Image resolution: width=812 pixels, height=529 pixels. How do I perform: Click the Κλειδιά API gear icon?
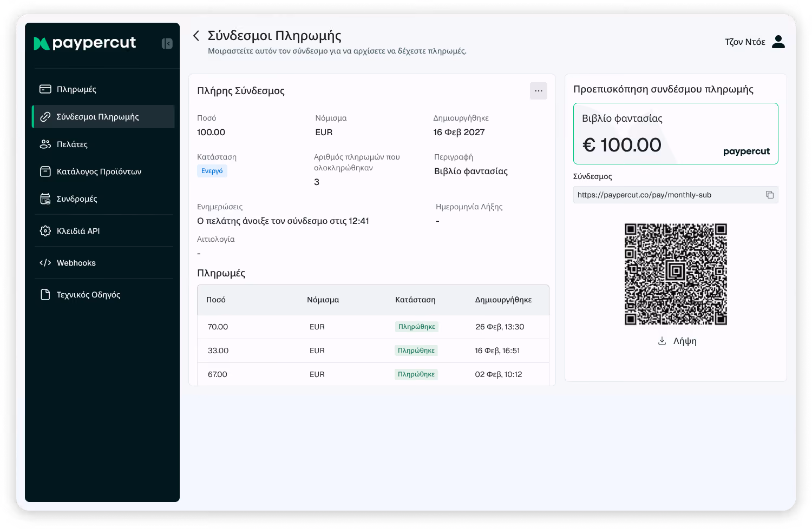(x=45, y=231)
